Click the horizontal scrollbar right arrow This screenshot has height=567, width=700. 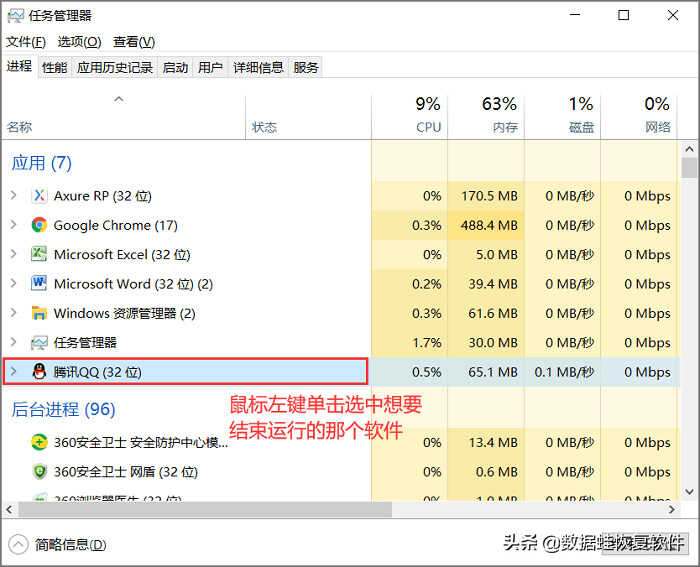coord(672,509)
